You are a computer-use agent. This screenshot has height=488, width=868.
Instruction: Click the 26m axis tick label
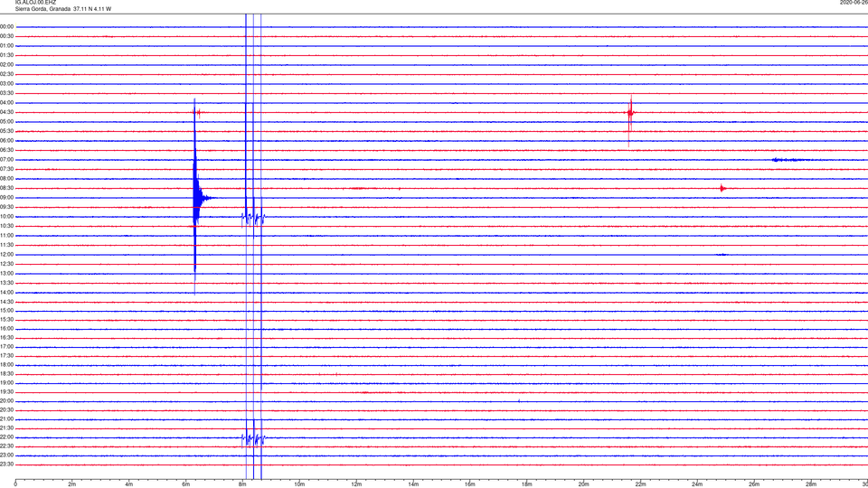pos(754,484)
